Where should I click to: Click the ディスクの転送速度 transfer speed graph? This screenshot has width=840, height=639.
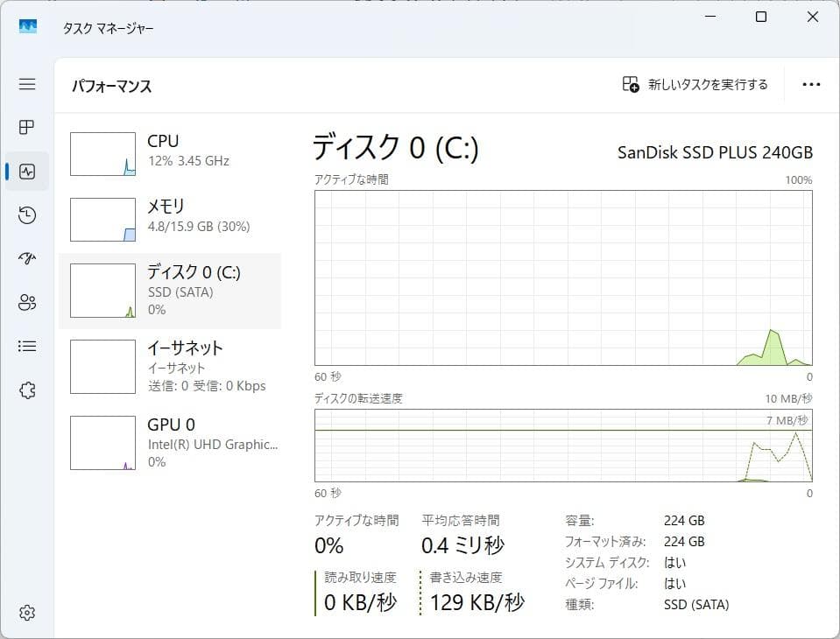[x=565, y=446]
